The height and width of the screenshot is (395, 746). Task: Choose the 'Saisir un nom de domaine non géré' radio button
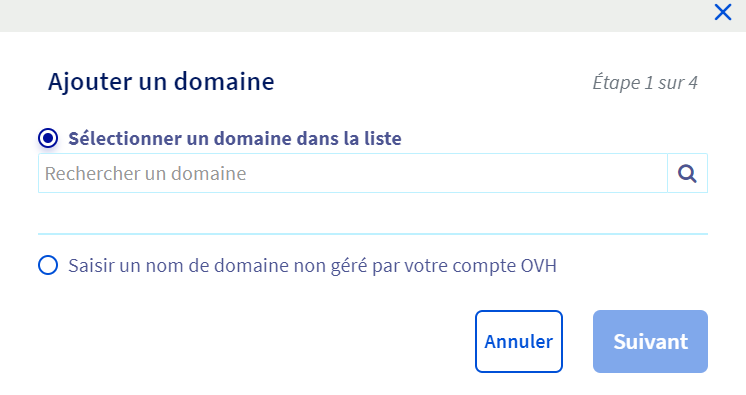48,265
